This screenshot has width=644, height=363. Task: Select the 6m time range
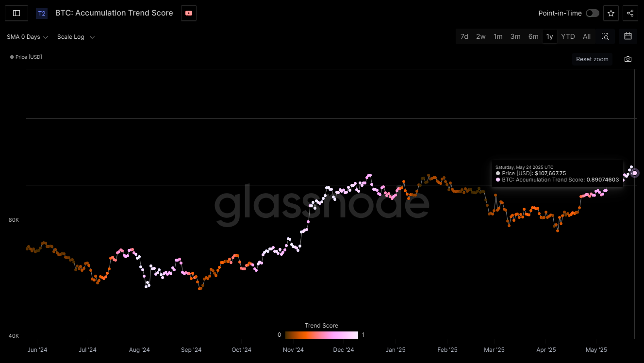point(533,36)
